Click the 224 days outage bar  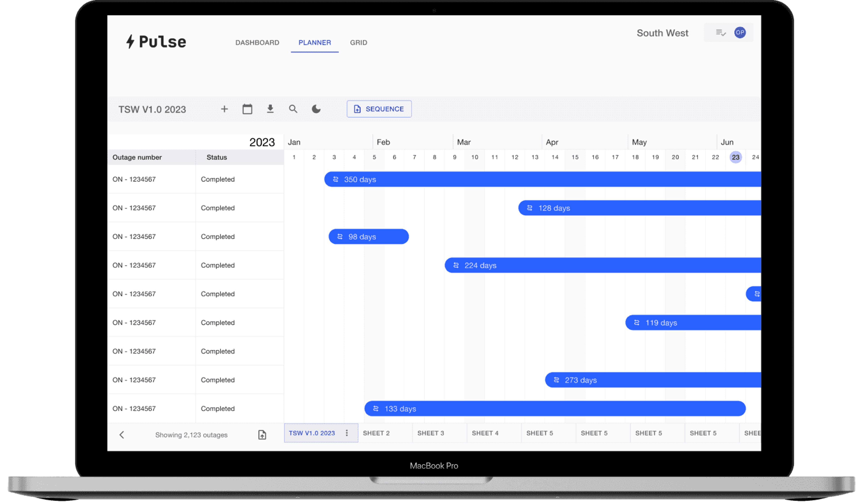[x=603, y=265]
